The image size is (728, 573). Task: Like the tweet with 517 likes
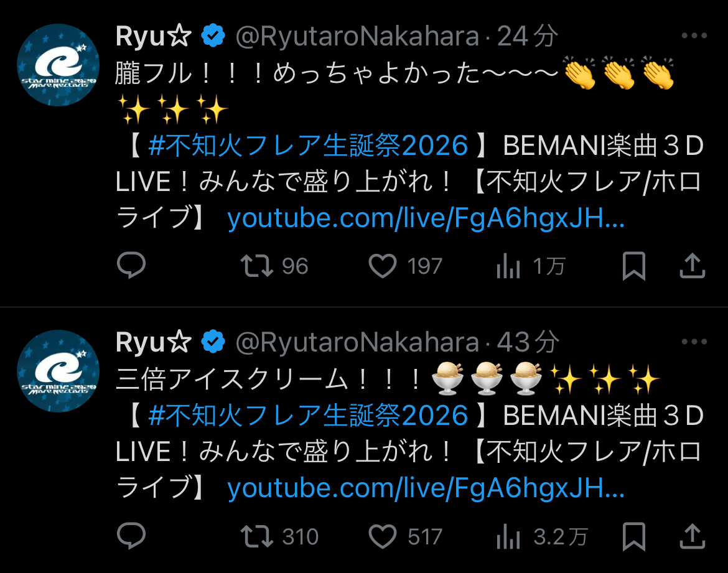tap(383, 536)
